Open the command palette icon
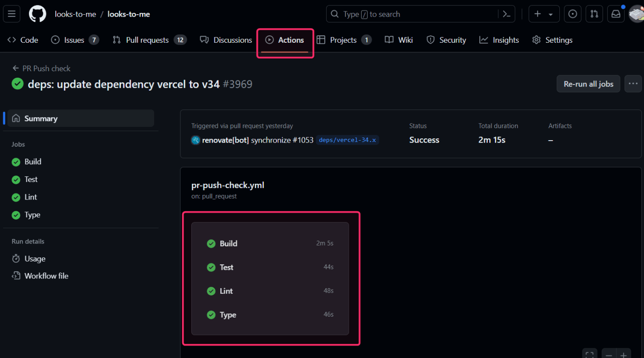 506,14
